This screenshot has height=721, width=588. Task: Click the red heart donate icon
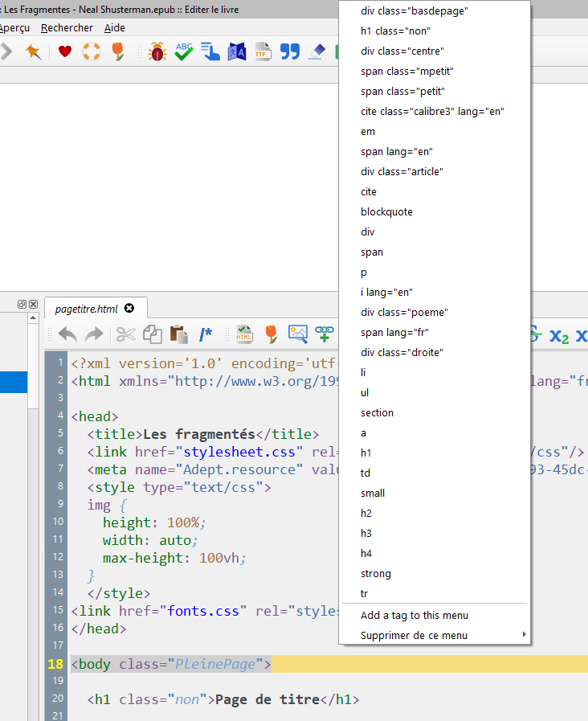point(65,52)
